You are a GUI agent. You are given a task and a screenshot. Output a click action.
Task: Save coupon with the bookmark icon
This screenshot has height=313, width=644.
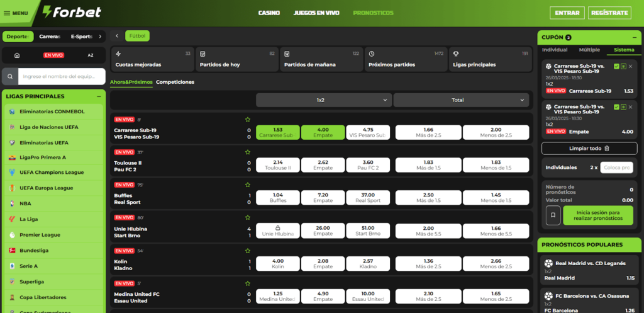pyautogui.click(x=553, y=215)
